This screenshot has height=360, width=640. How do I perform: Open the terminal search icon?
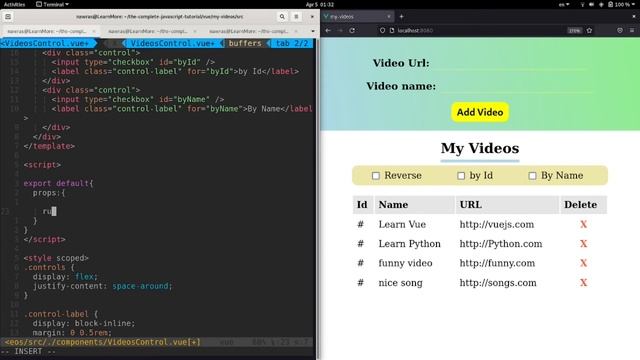282,17
